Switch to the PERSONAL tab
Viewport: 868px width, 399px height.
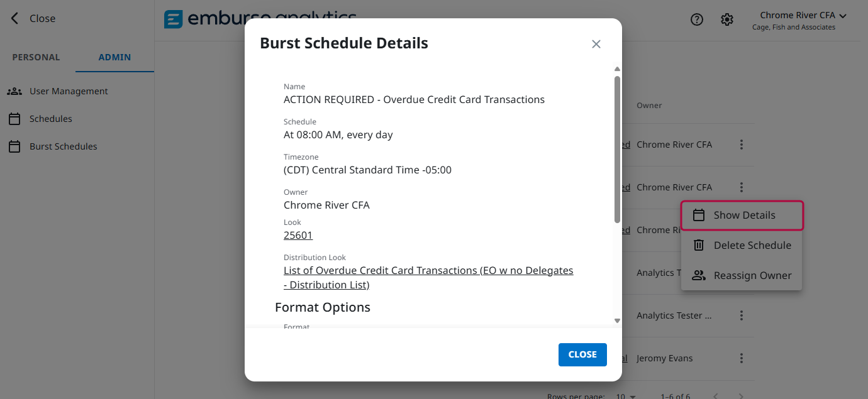coord(36,57)
